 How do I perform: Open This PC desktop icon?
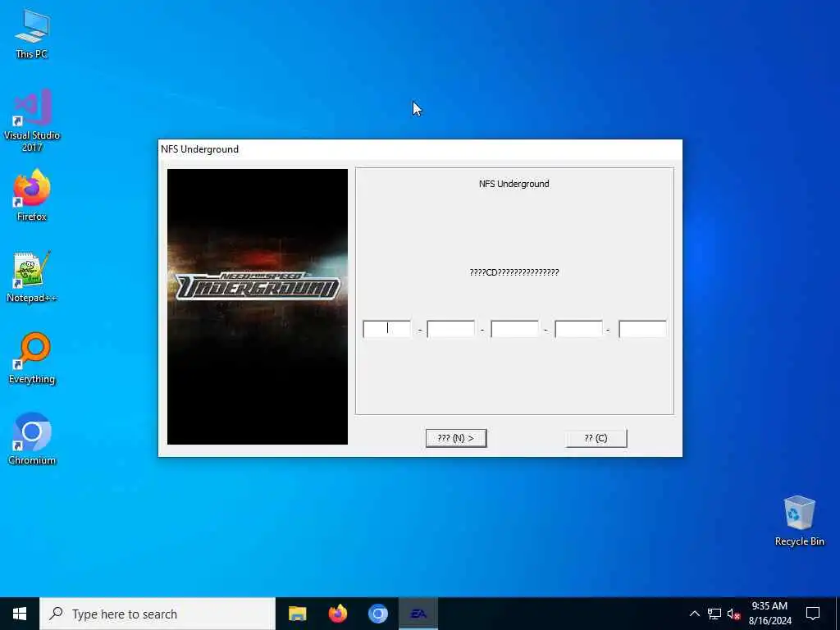click(32, 34)
